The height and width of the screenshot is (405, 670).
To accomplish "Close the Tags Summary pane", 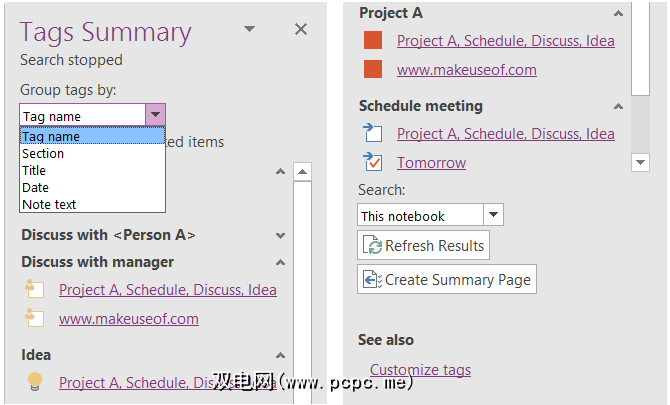I will [x=301, y=30].
